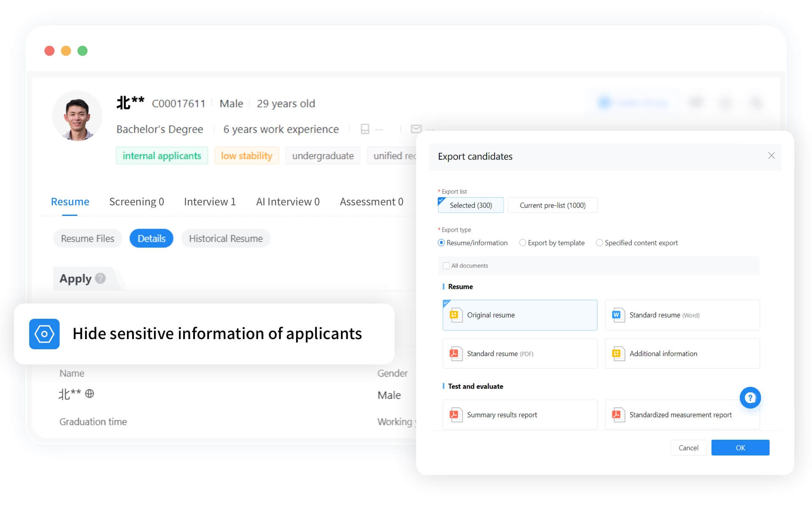Open the Historical Resume sub-tab
This screenshot has width=812, height=508.
(226, 238)
